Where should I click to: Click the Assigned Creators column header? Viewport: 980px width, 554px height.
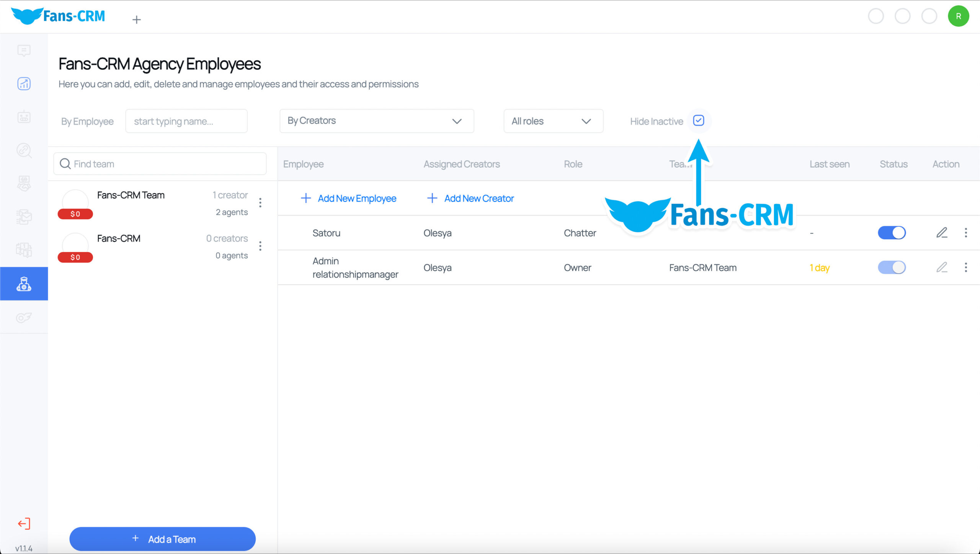[462, 164]
